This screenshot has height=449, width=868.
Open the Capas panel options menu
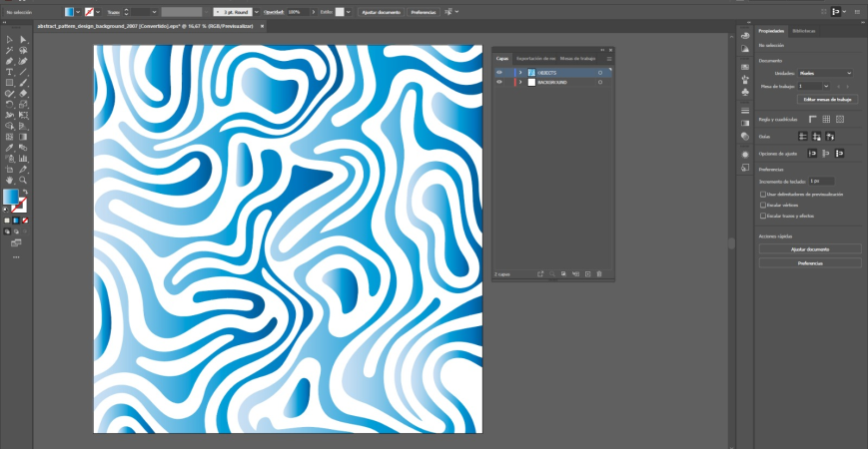click(608, 59)
